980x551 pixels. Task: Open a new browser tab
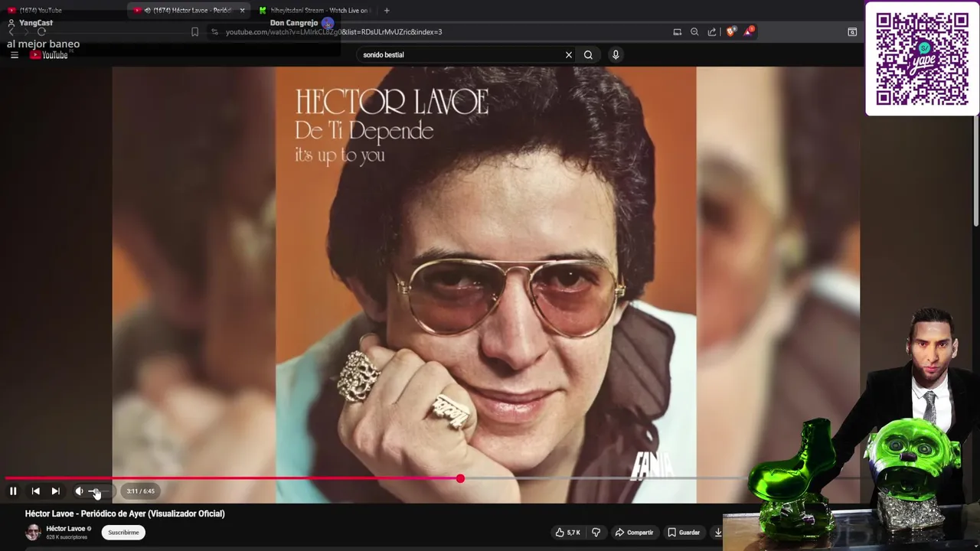pyautogui.click(x=387, y=10)
